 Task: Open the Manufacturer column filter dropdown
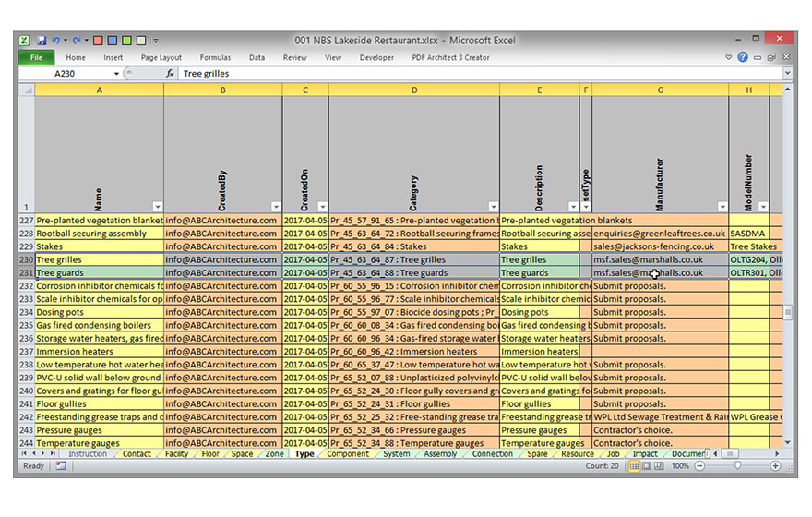pyautogui.click(x=722, y=207)
